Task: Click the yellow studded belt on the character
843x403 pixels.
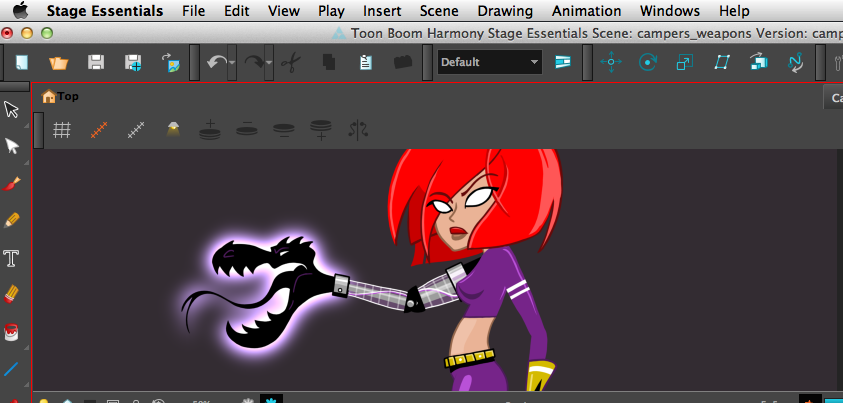Action: (469, 358)
